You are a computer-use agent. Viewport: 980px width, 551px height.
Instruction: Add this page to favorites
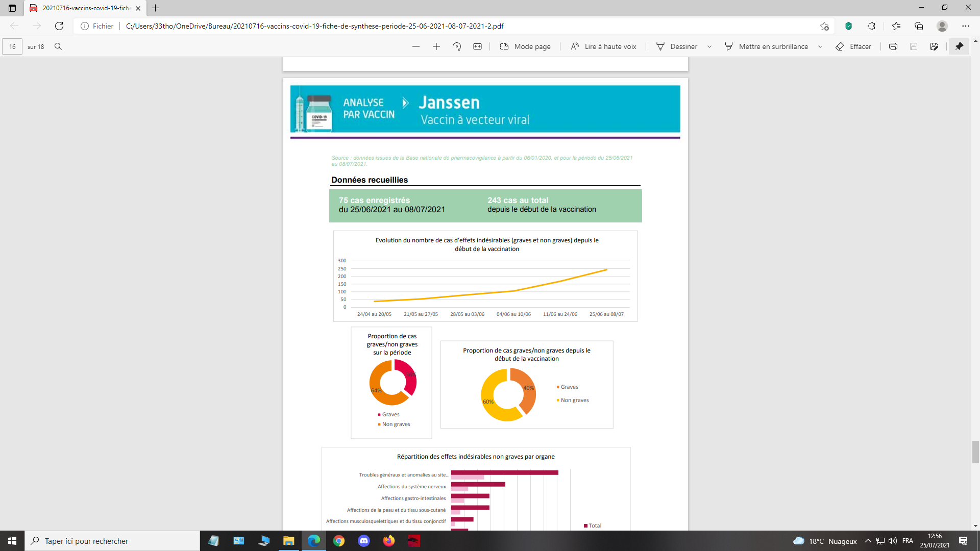824,26
